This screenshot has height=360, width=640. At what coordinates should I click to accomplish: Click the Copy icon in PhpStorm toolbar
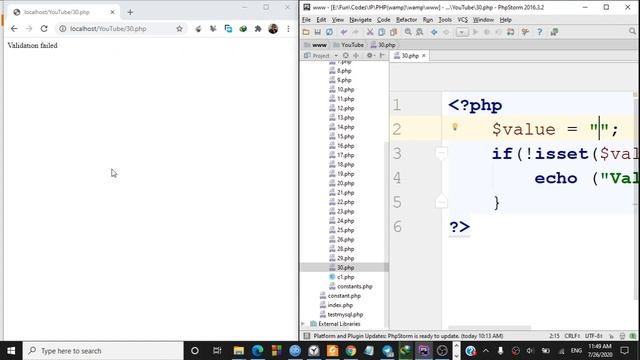pyautogui.click(x=381, y=32)
